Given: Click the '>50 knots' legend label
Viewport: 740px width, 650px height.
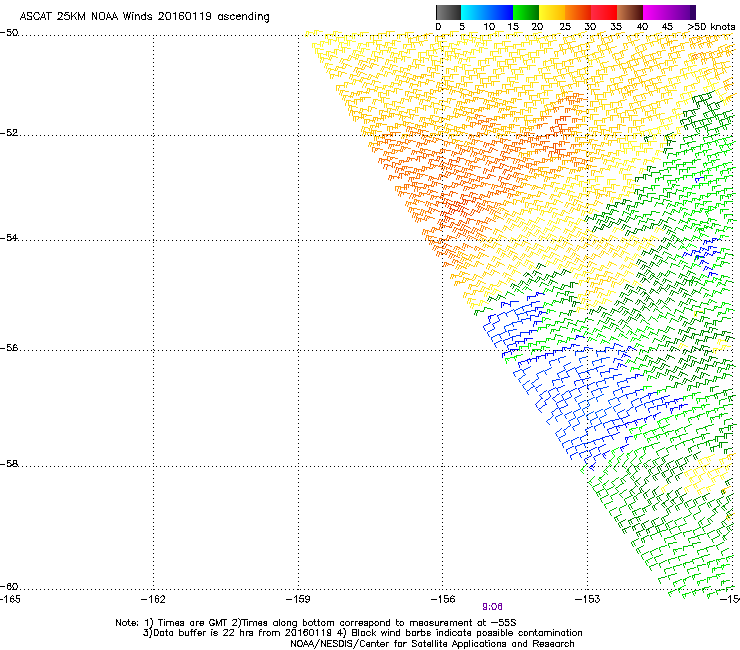Looking at the screenshot, I should (x=711, y=27).
